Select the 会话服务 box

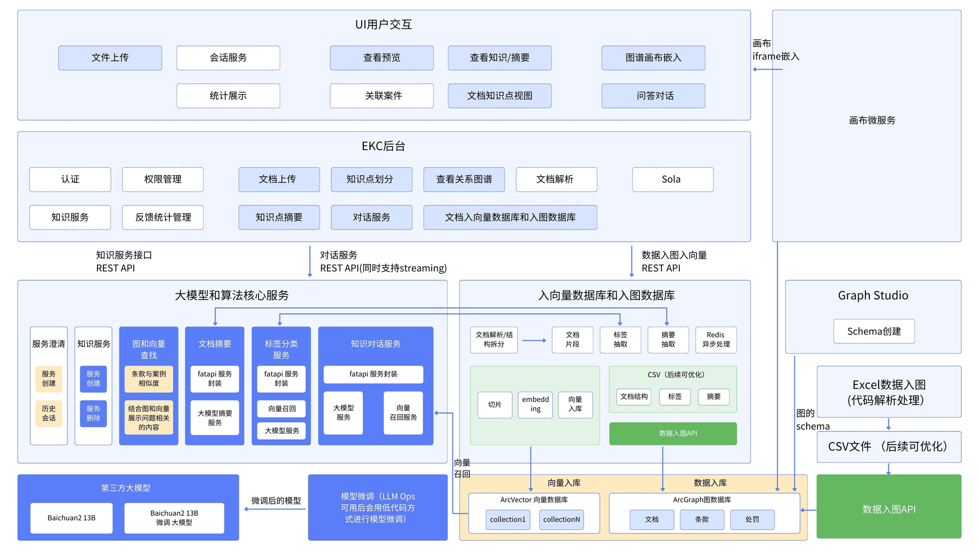[228, 58]
